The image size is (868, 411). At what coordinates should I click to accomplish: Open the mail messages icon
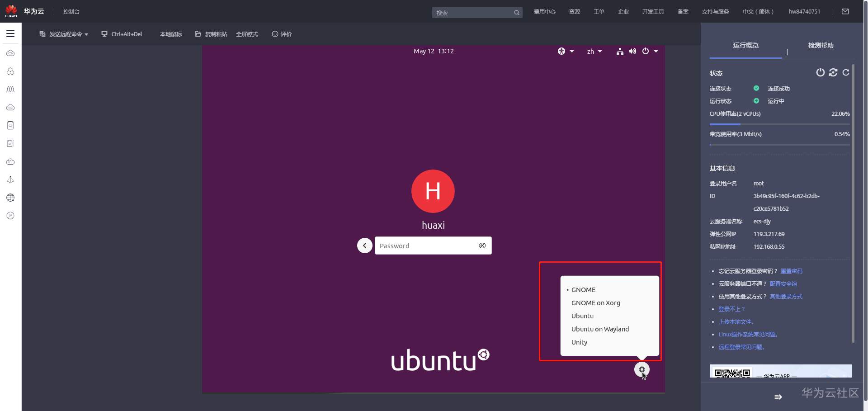pyautogui.click(x=845, y=11)
